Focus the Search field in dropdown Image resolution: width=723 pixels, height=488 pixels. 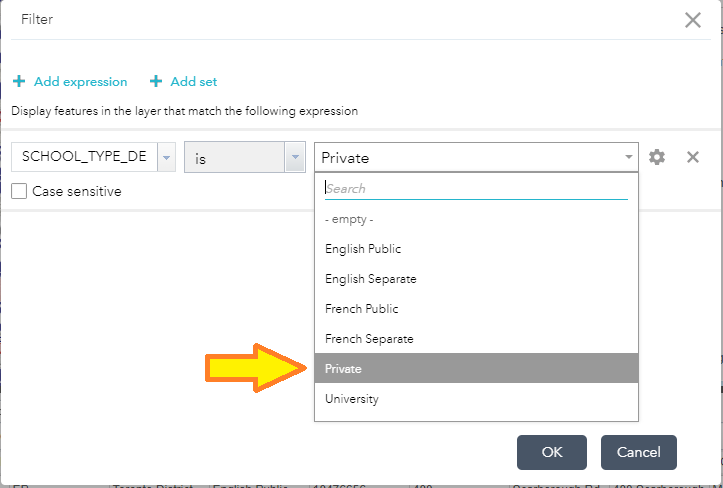pyautogui.click(x=475, y=188)
